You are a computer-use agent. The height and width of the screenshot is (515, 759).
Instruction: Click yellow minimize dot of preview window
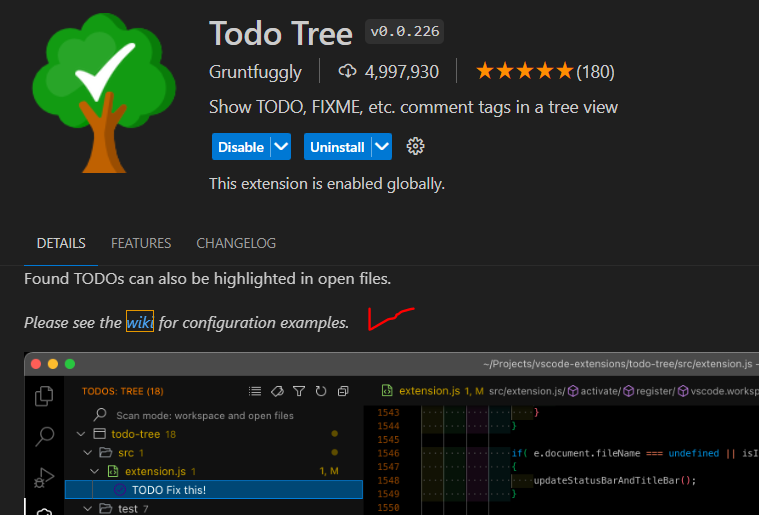coord(53,364)
